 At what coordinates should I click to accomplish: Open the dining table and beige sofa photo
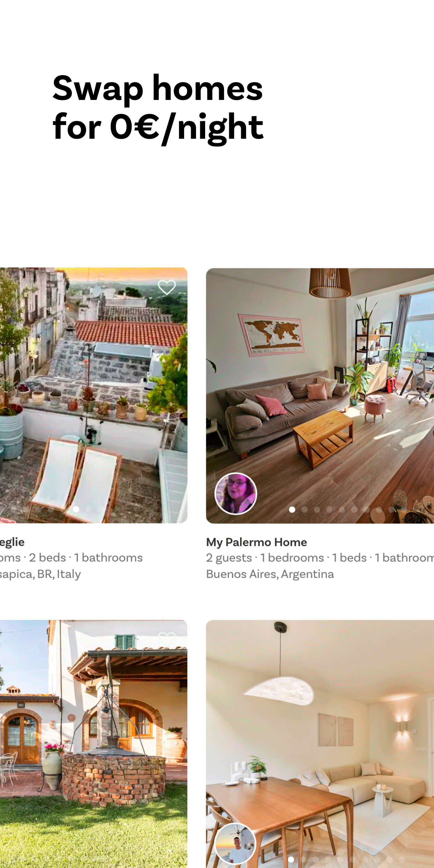pyautogui.click(x=320, y=744)
